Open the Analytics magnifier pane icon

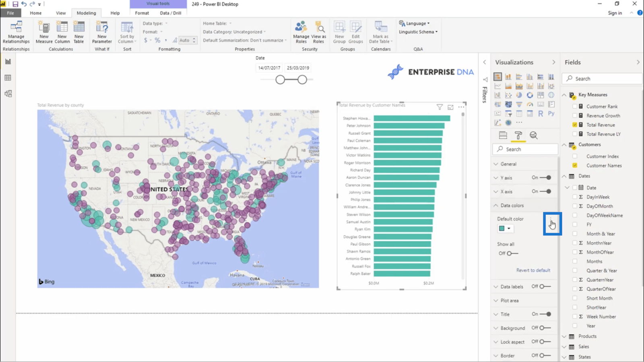coord(533,136)
